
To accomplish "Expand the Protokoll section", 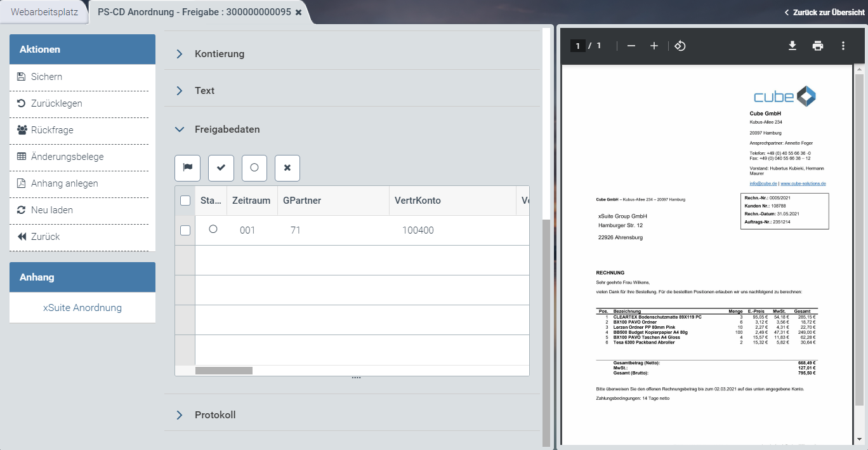I will pyautogui.click(x=214, y=415).
